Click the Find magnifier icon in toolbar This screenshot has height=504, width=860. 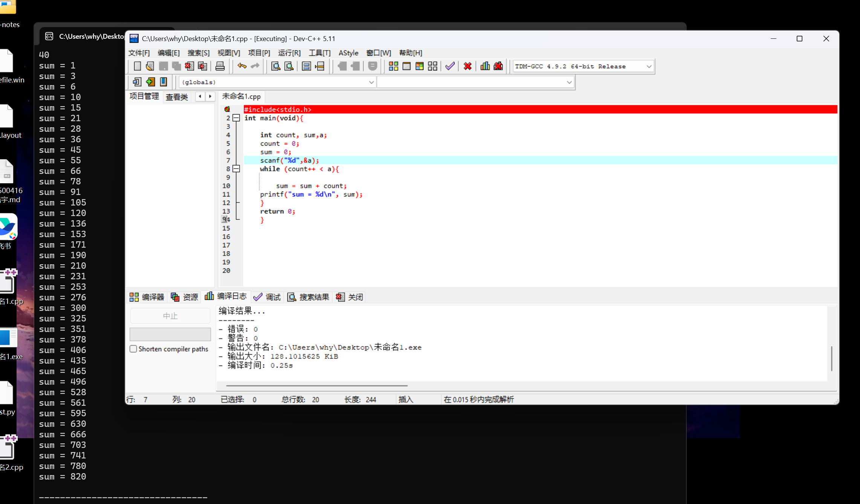pyautogui.click(x=276, y=66)
